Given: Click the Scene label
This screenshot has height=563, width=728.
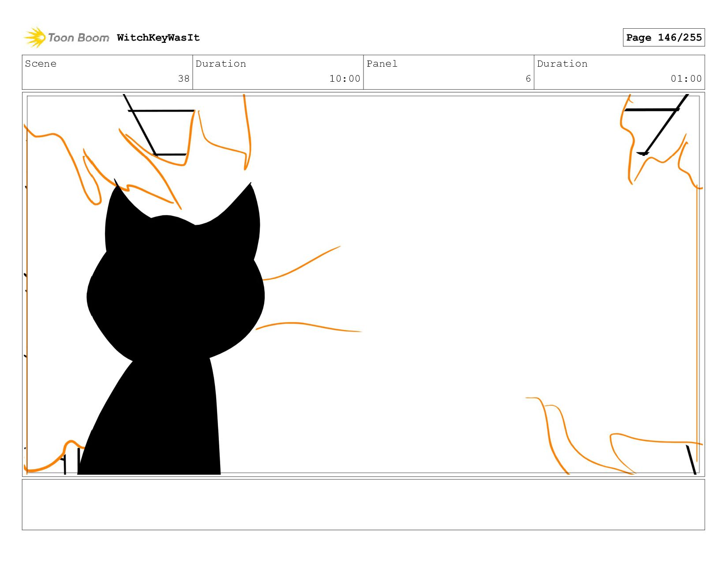Looking at the screenshot, I should 41,64.
